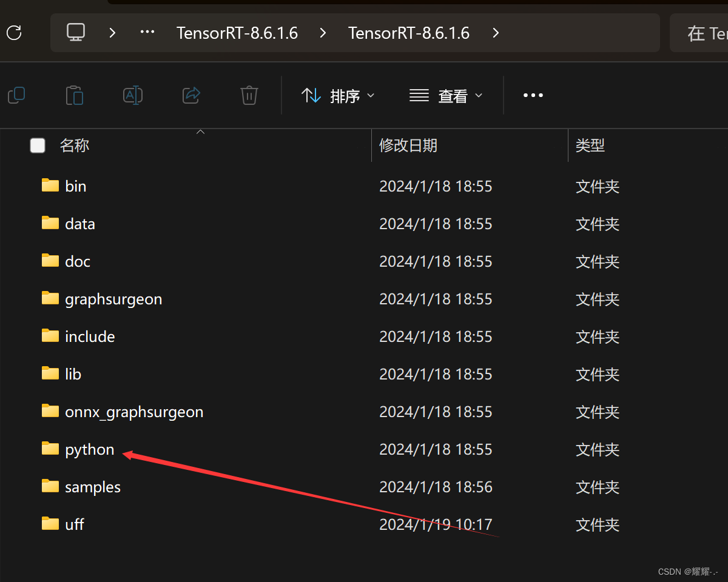This screenshot has height=582, width=728.
Task: Click the data folder name
Action: point(80,224)
